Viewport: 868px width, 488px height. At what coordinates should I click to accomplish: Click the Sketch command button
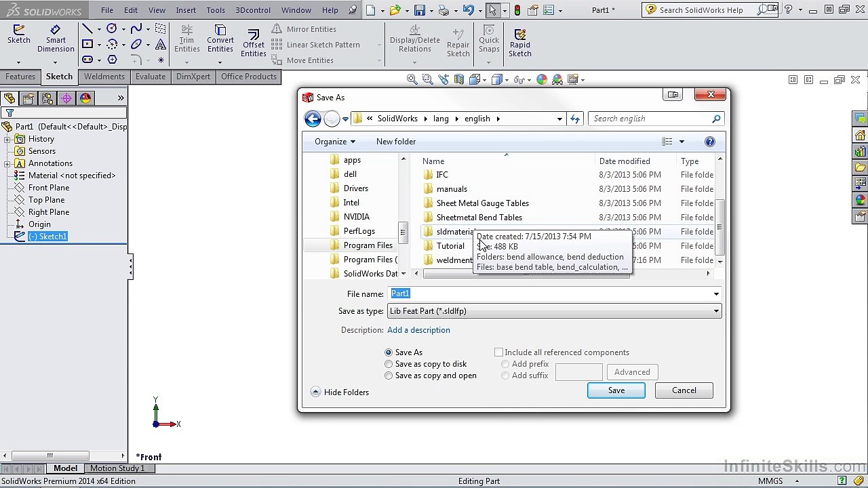tap(19, 35)
